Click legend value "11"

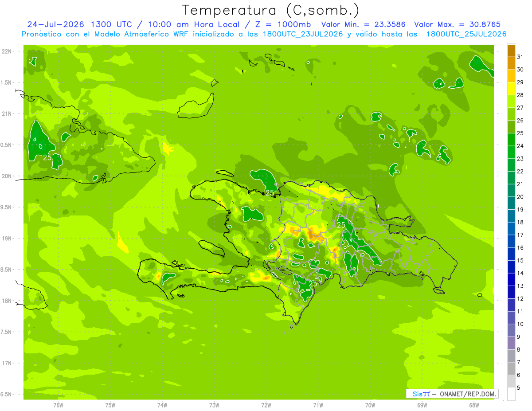(x=520, y=312)
